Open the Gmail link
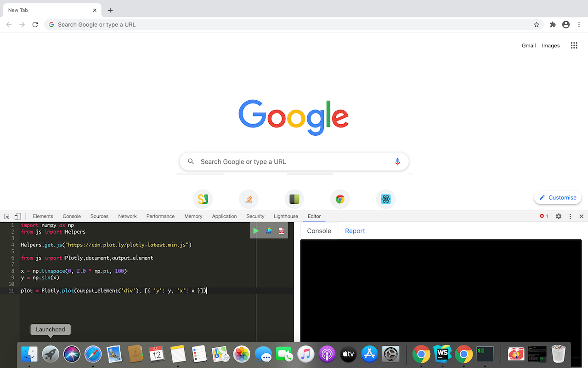Image resolution: width=588 pixels, height=368 pixels. (529, 45)
